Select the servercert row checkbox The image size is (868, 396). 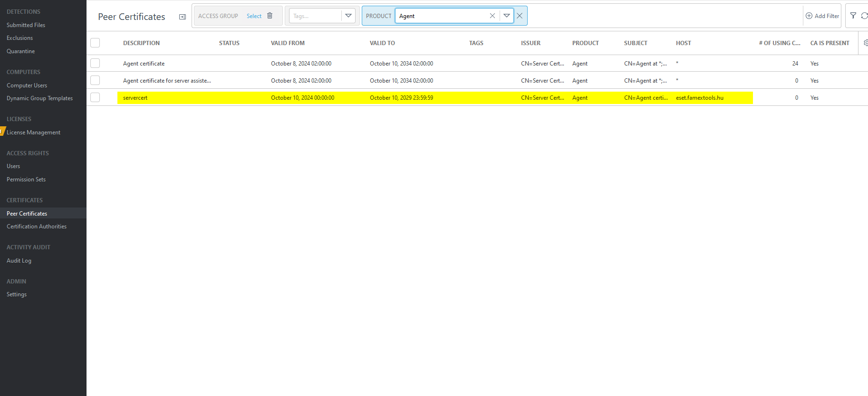[x=95, y=97]
